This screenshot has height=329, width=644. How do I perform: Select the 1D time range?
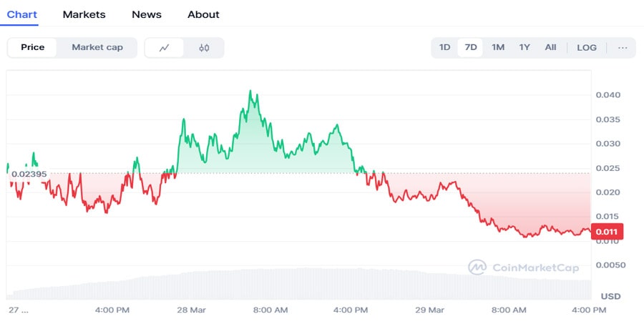click(x=444, y=48)
